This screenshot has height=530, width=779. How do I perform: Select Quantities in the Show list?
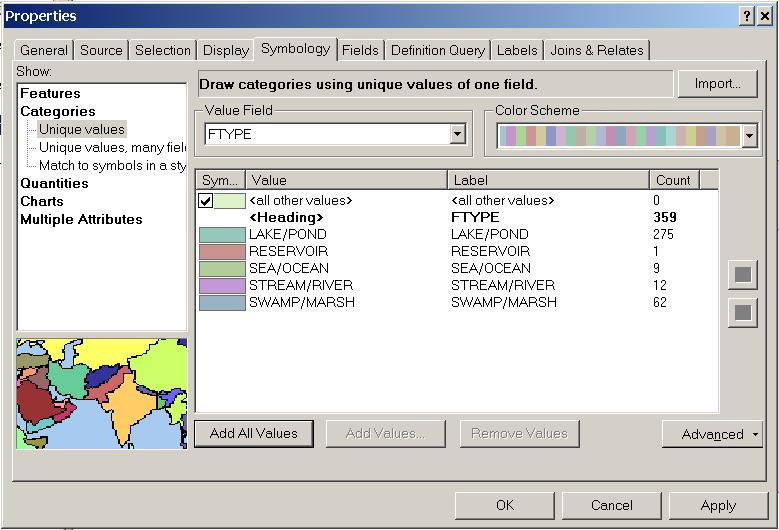click(54, 184)
